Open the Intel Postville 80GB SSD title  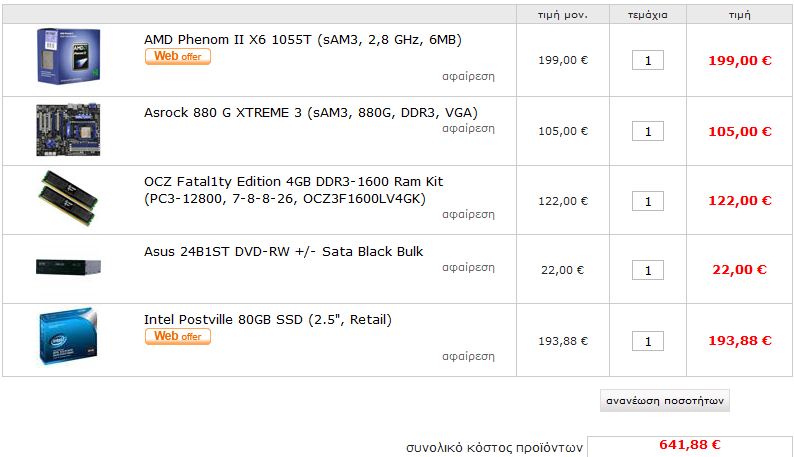click(x=268, y=320)
